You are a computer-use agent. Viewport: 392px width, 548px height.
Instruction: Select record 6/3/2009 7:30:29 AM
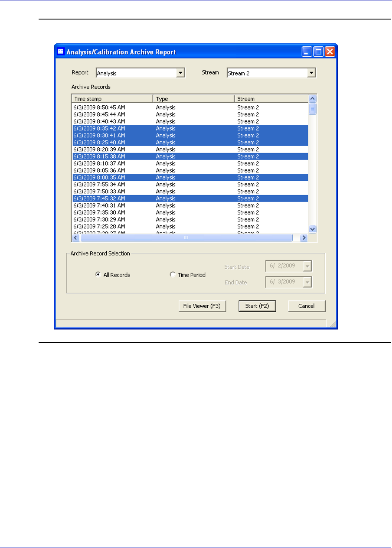tap(190, 219)
